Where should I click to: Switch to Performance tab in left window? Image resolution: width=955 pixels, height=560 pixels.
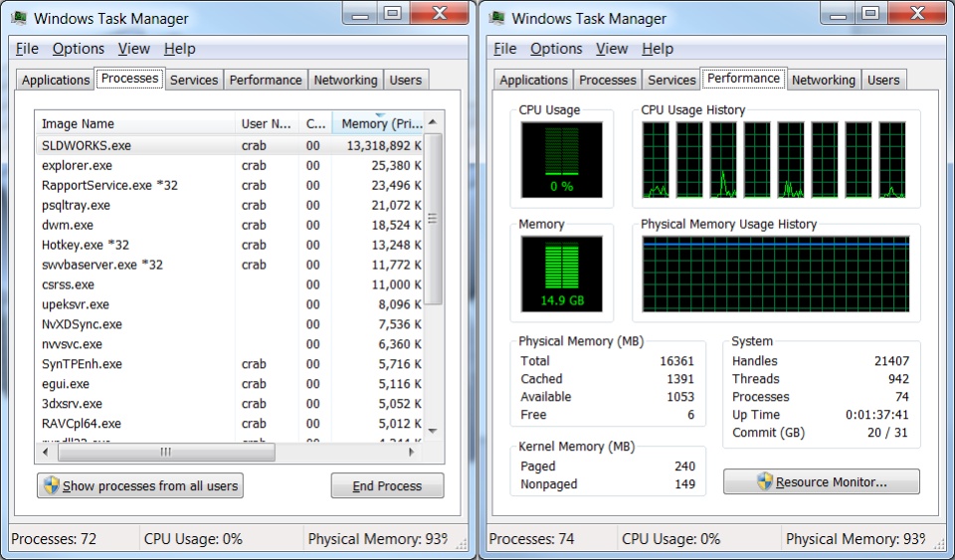pos(266,80)
